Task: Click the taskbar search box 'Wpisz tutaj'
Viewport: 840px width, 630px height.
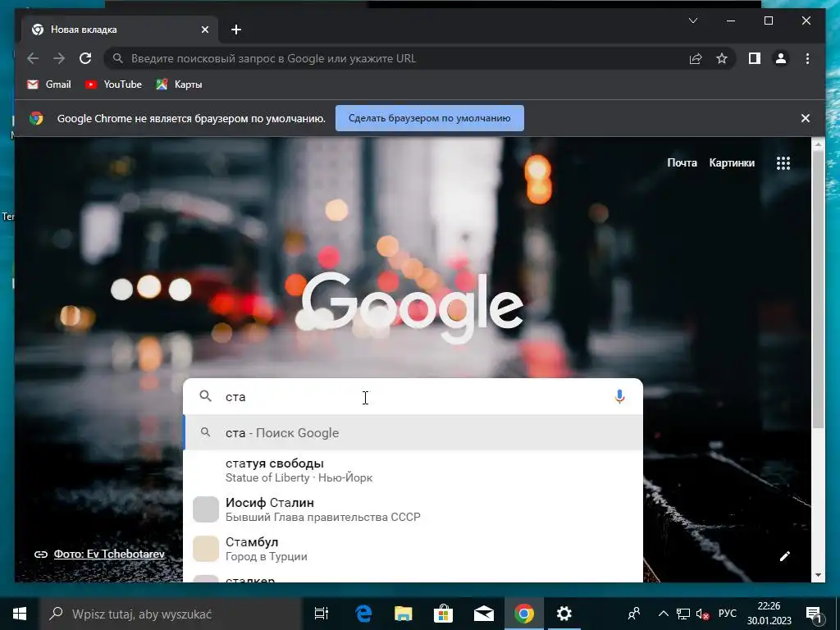Action: point(170,614)
